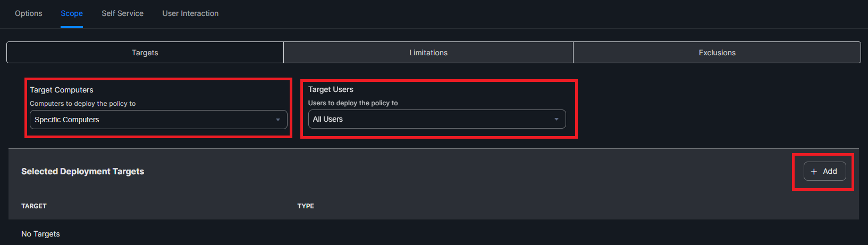This screenshot has height=245, width=868.
Task: Click the Target Computers label
Action: [62, 90]
